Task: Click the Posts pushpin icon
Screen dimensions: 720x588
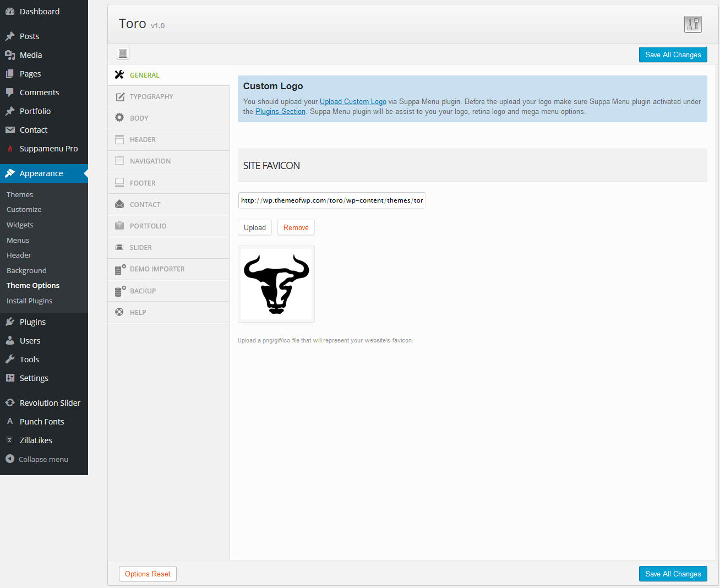Action: [10, 36]
